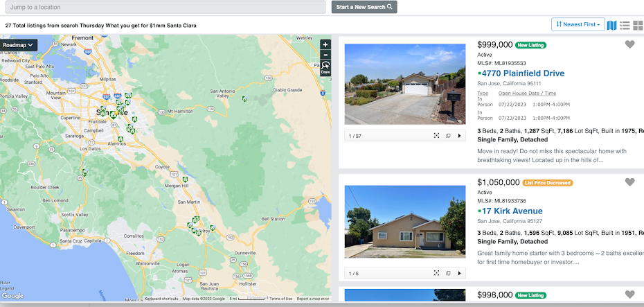Click the 07/22/2023 open house date
Image resolution: width=644 pixels, height=307 pixels.
pyautogui.click(x=512, y=105)
